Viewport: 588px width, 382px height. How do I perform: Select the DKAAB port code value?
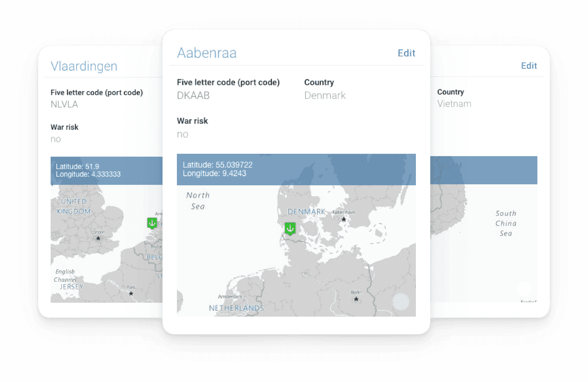pos(193,95)
